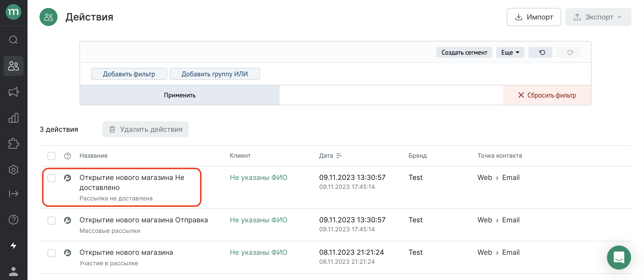Click action icon in Участие в рассылке row
Screen dimensions: 644x280
click(x=67, y=253)
